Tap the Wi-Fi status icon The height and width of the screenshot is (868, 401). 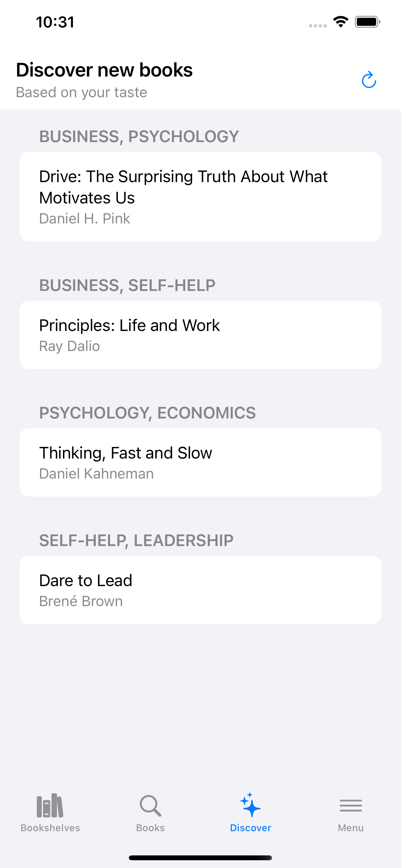(341, 22)
